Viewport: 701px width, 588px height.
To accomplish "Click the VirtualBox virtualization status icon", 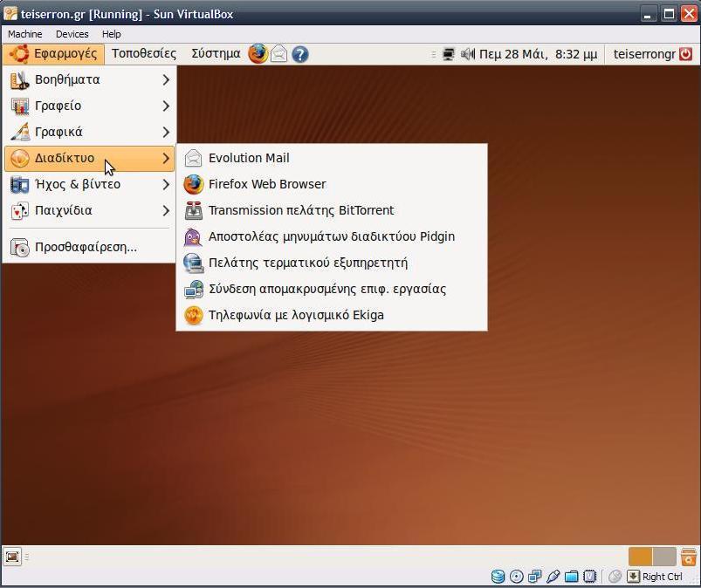I will coord(590,577).
